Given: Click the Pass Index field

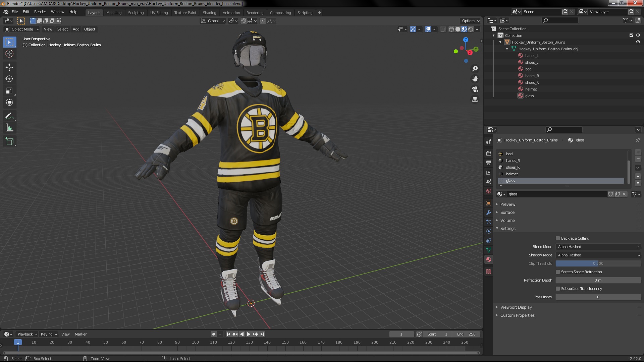Looking at the screenshot, I should click(598, 297).
